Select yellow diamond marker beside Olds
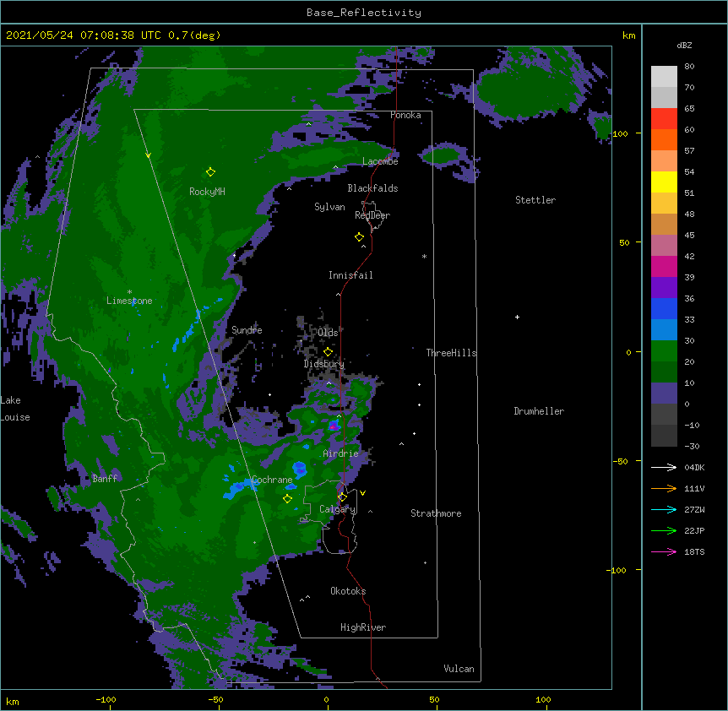Screen dimensions: 728x711 (328, 352)
